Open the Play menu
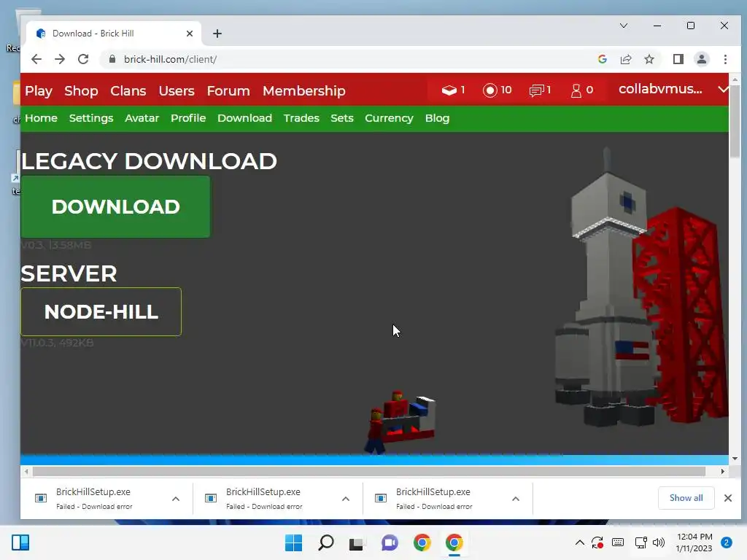The image size is (747, 560). coord(39,90)
